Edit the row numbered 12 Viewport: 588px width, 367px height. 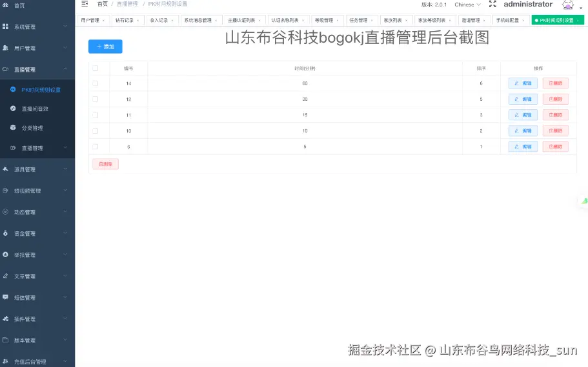click(523, 99)
